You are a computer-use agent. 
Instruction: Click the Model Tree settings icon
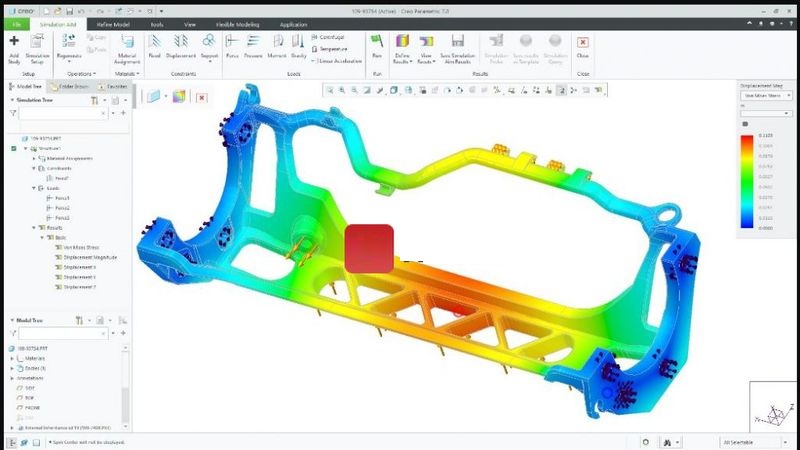tap(79, 320)
